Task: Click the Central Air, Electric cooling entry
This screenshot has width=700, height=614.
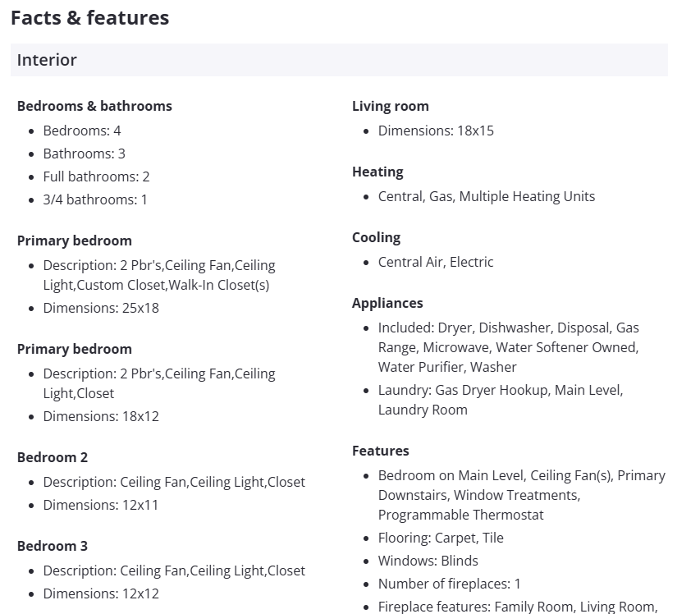Action: pyautogui.click(x=436, y=262)
